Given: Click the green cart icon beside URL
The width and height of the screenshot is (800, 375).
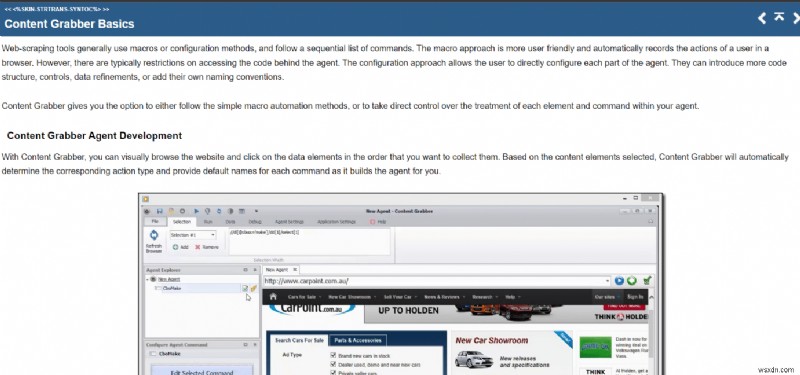Looking at the screenshot, I should 647,280.
